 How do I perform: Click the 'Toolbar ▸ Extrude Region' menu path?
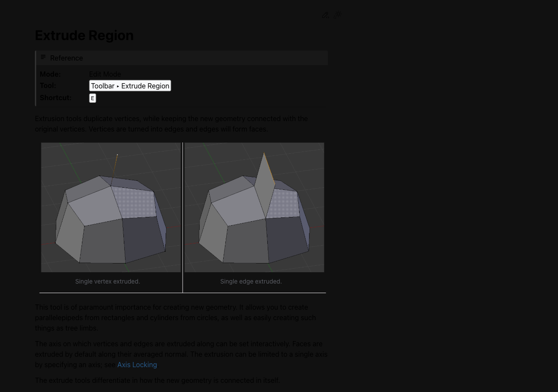click(130, 86)
